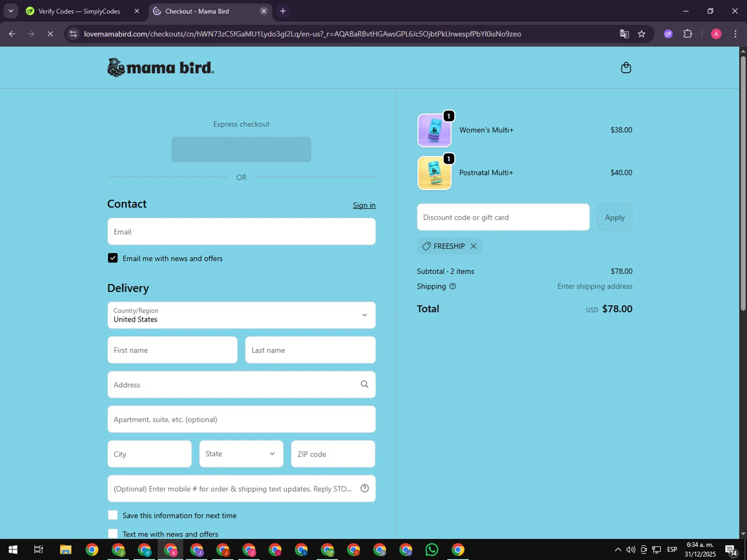The height and width of the screenshot is (560, 747).
Task: Click the Apply discount button
Action: (615, 217)
